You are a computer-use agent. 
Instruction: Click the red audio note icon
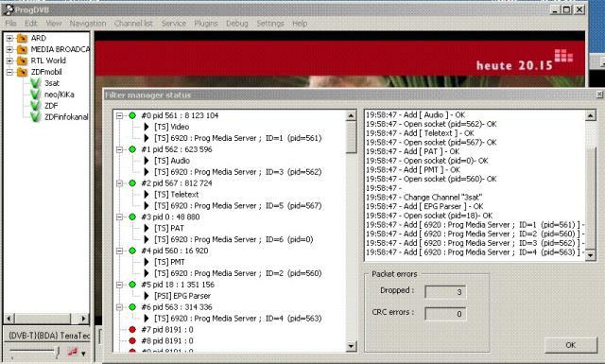point(72,352)
